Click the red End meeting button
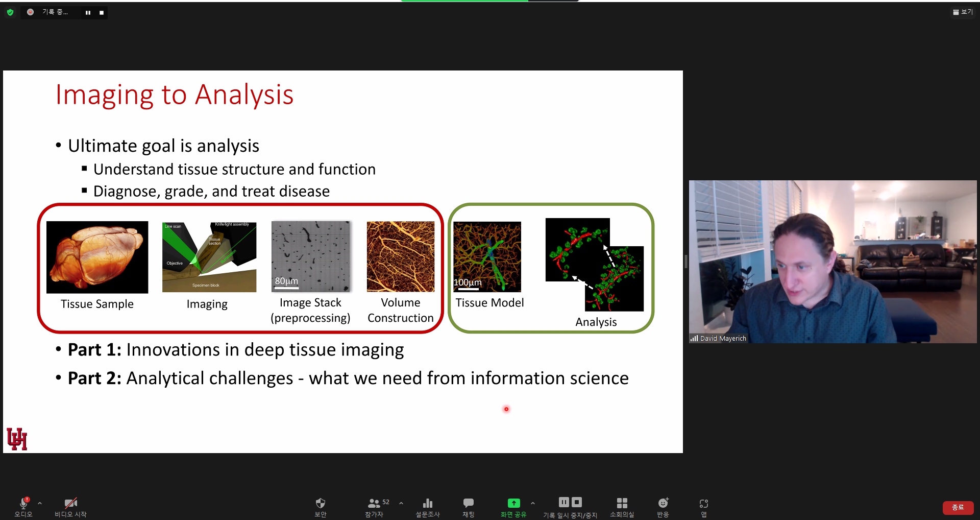Viewport: 980px width, 520px height. point(958,507)
